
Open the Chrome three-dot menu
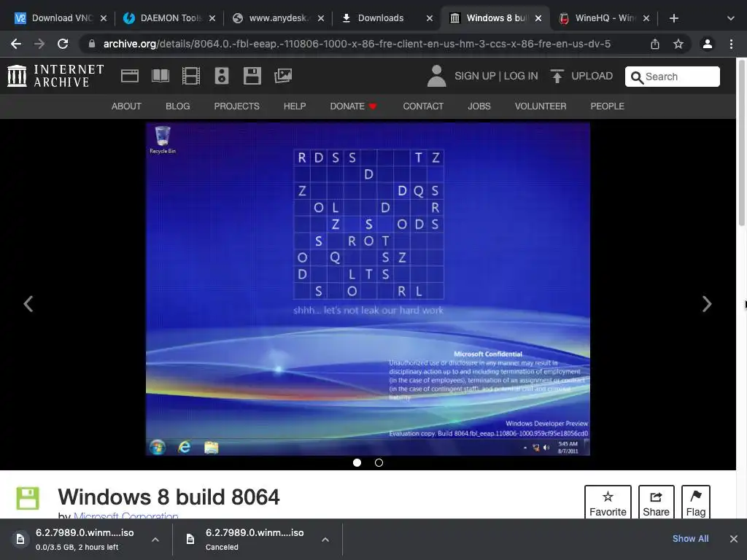click(731, 44)
